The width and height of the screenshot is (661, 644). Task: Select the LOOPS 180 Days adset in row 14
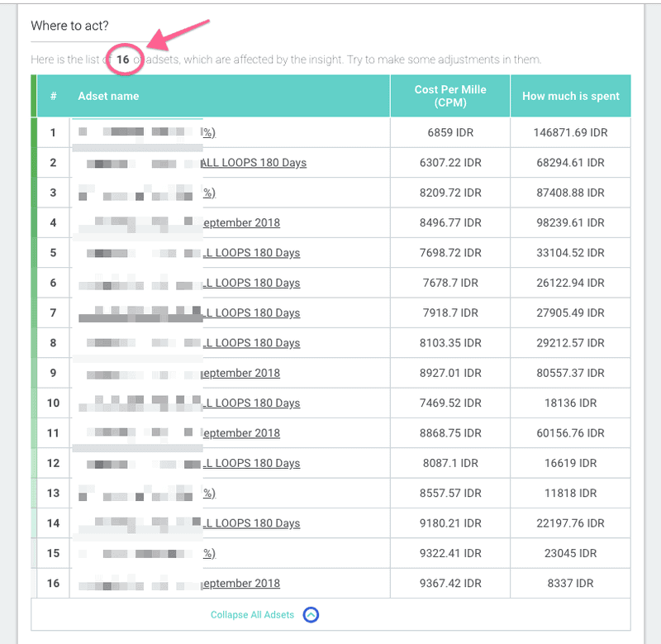tap(251, 523)
